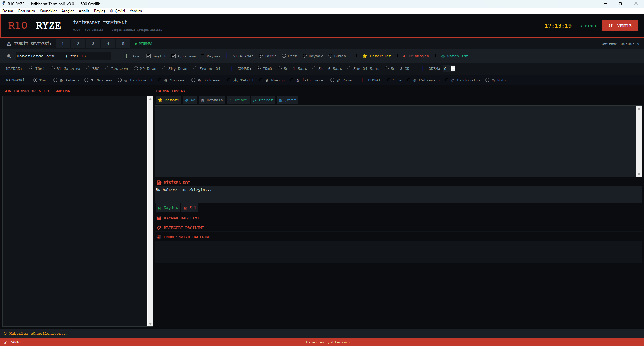Viewport: 644px width, 346px height.
Task: Expand the Kaynak Dağılımı section
Action: (181, 218)
